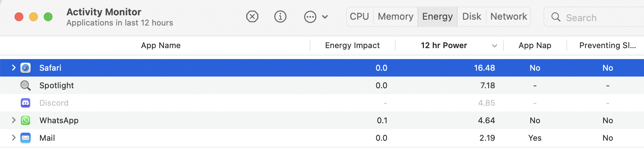Sort by the App Nap column header

point(535,45)
